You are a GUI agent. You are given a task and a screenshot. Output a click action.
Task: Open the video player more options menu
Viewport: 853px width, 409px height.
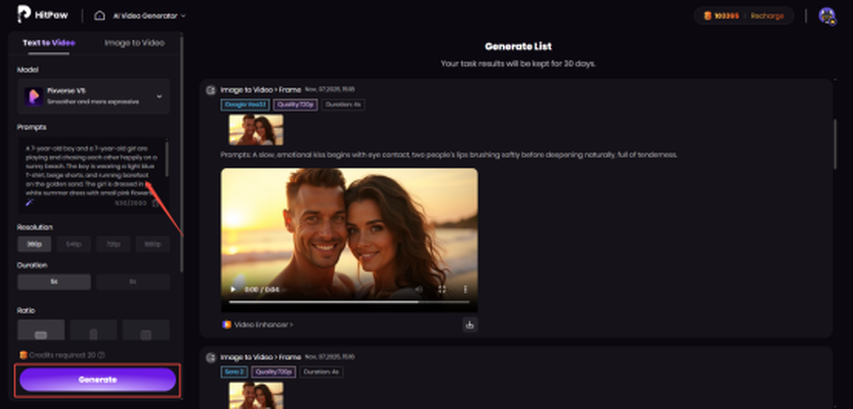coord(465,289)
